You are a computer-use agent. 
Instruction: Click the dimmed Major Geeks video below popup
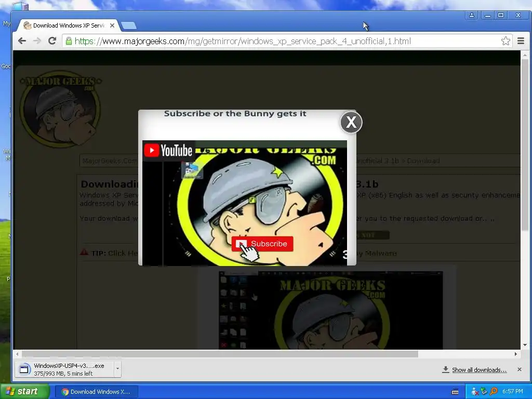pyautogui.click(x=331, y=310)
